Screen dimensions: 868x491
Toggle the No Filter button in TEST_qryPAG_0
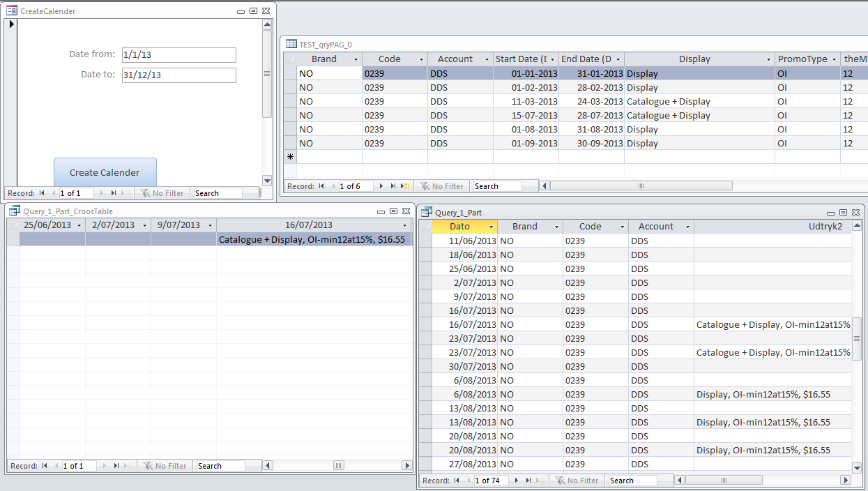[441, 186]
